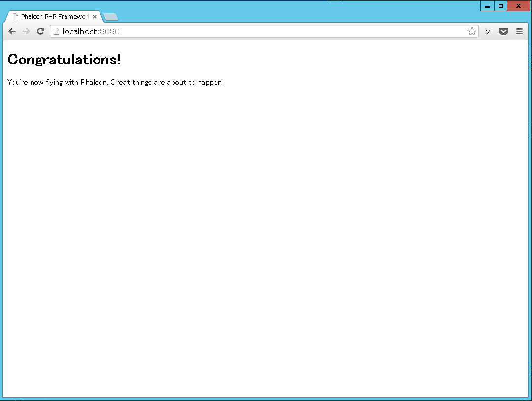Maximize the browser window

click(x=501, y=6)
